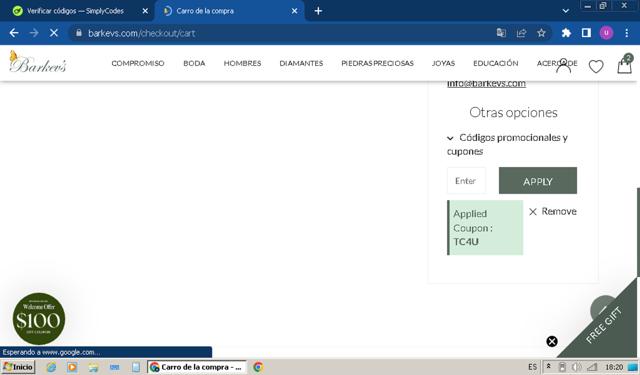Open the Inicio start button

point(18,367)
